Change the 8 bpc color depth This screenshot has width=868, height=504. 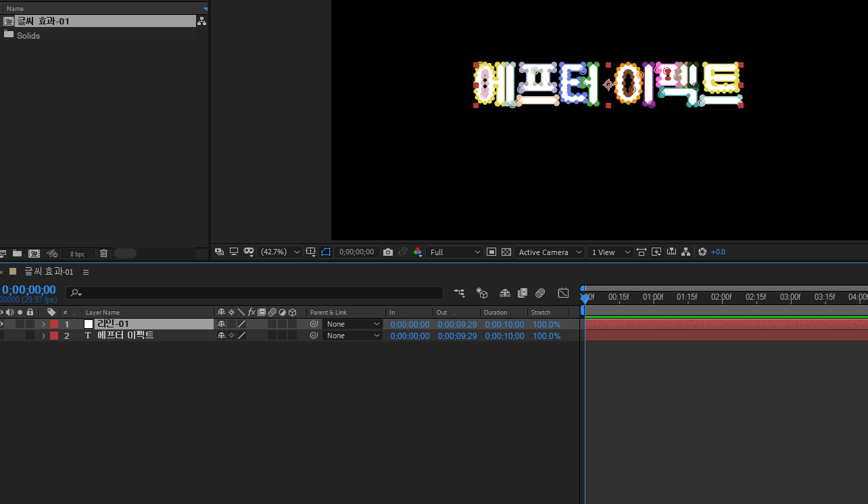click(78, 254)
